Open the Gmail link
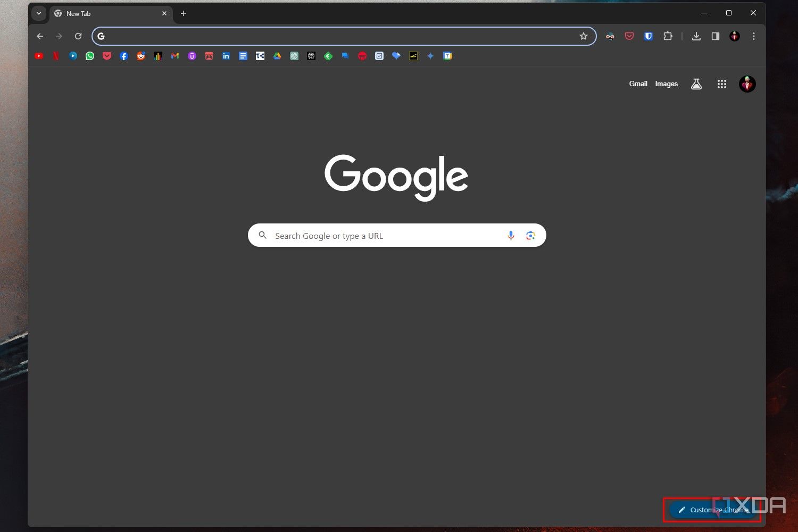 (638, 84)
